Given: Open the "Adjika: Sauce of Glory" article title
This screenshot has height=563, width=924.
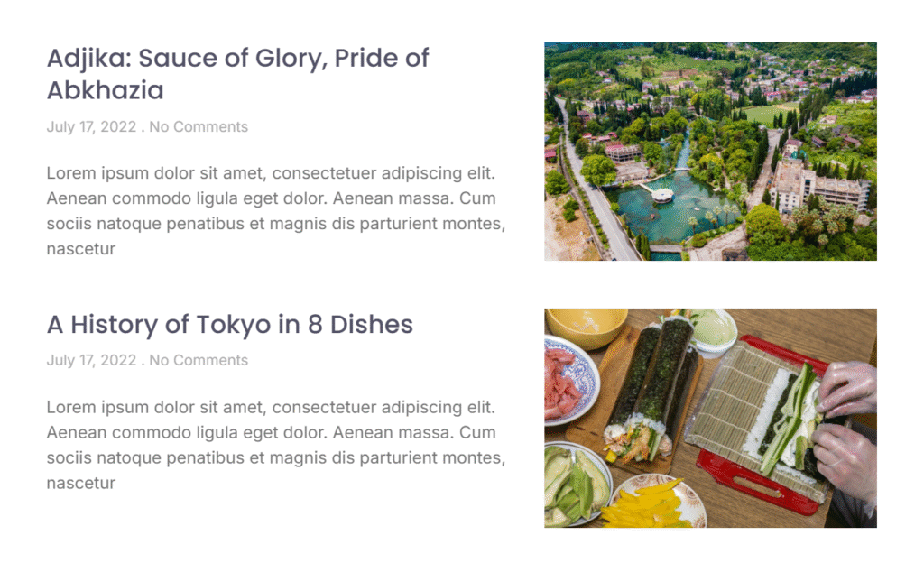Looking at the screenshot, I should (x=237, y=60).
